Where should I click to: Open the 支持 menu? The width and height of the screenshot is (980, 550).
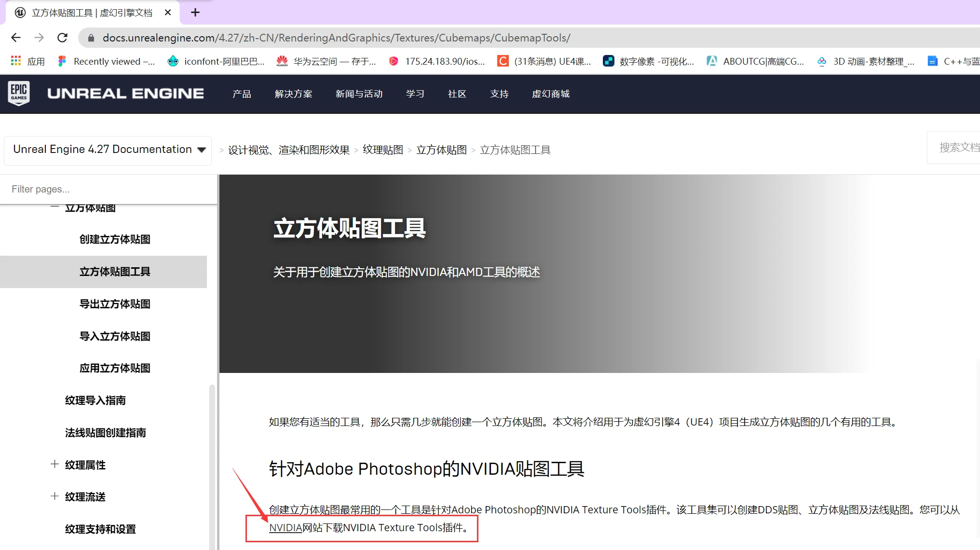pos(499,94)
